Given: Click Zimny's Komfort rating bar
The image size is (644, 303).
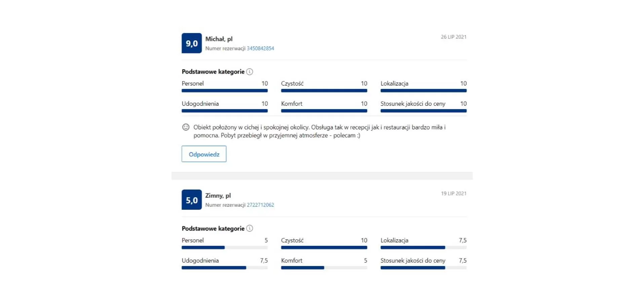Looking at the screenshot, I should pyautogui.click(x=324, y=268).
